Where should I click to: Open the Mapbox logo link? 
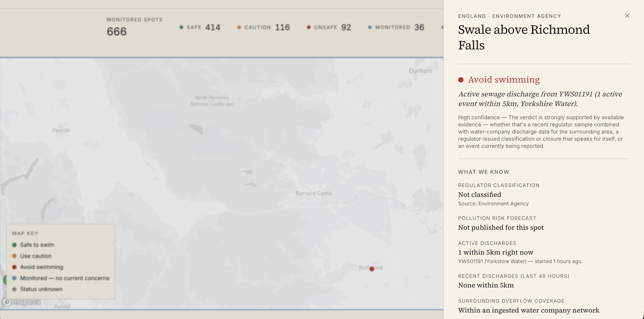22,302
